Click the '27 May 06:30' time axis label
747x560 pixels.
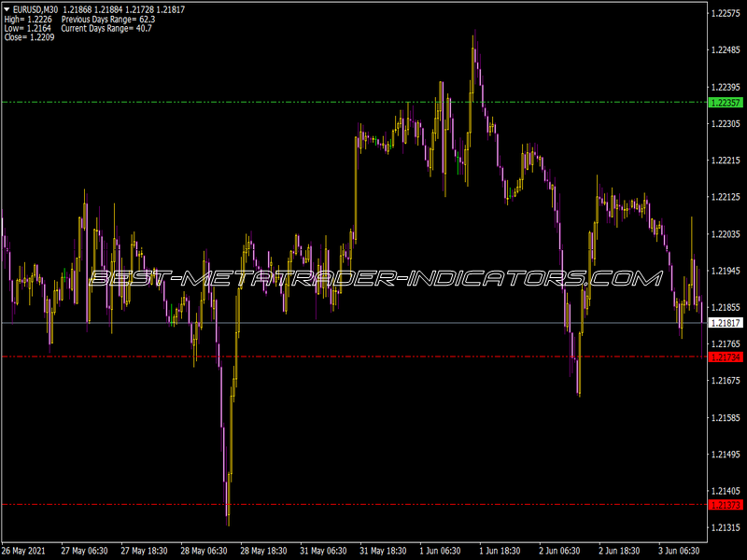[x=84, y=551]
